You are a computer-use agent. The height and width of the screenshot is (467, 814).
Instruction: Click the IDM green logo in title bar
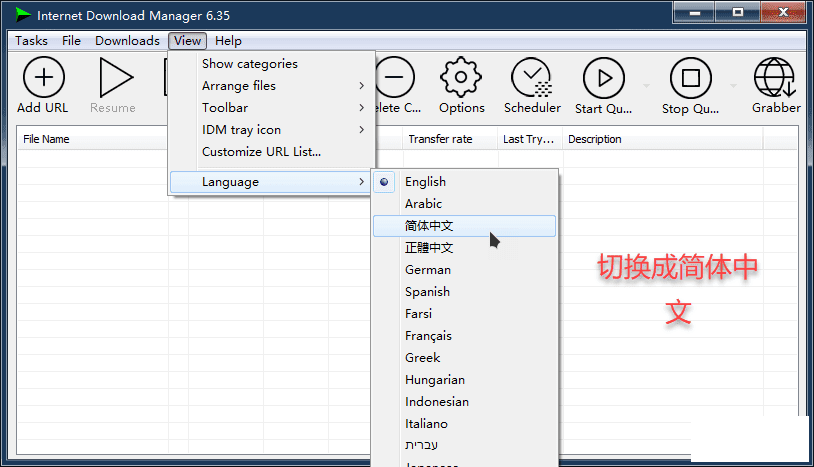click(x=22, y=15)
